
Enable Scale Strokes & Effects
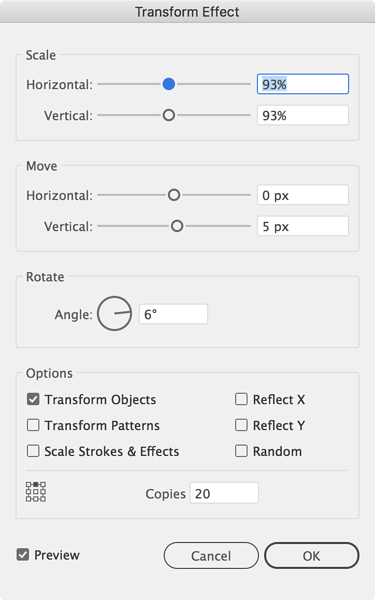[33, 451]
